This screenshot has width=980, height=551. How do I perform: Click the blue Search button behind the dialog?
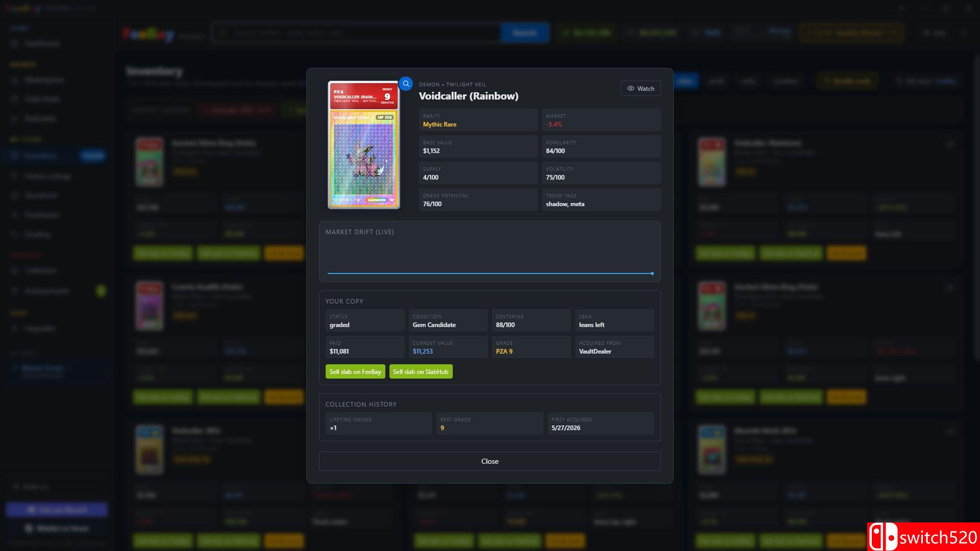[x=525, y=33]
